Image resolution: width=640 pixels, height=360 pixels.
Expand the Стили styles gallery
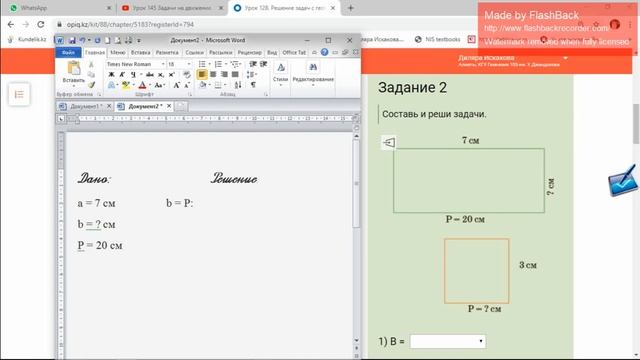(x=281, y=73)
